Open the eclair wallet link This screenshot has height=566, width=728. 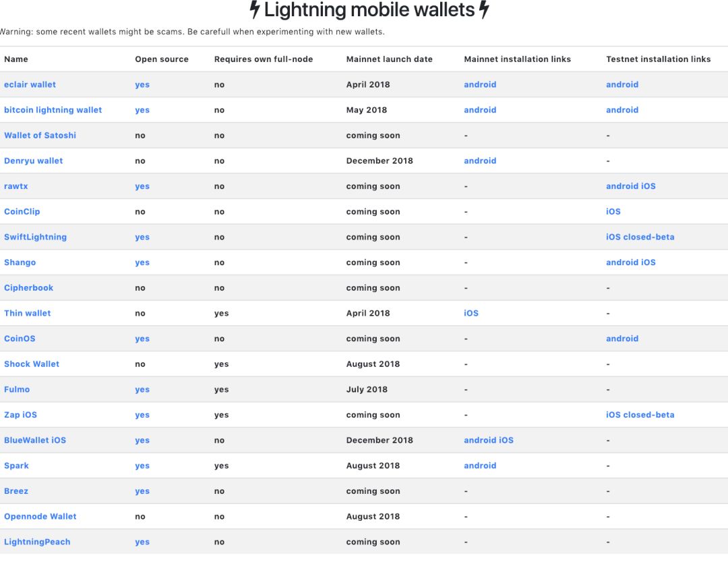click(30, 84)
